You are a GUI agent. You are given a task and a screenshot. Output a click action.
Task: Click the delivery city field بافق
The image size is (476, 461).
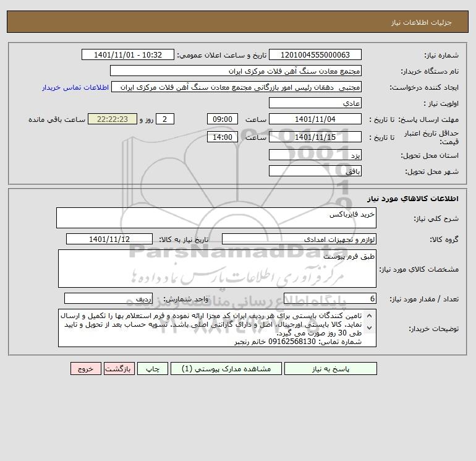pyautogui.click(x=315, y=171)
